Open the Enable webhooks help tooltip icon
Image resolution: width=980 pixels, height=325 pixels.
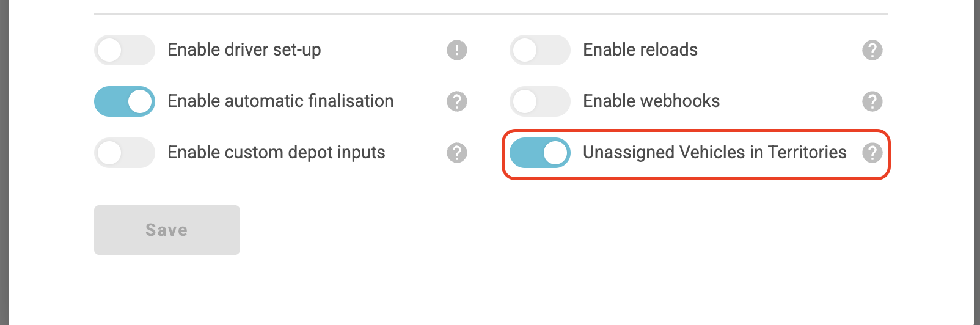[872, 101]
